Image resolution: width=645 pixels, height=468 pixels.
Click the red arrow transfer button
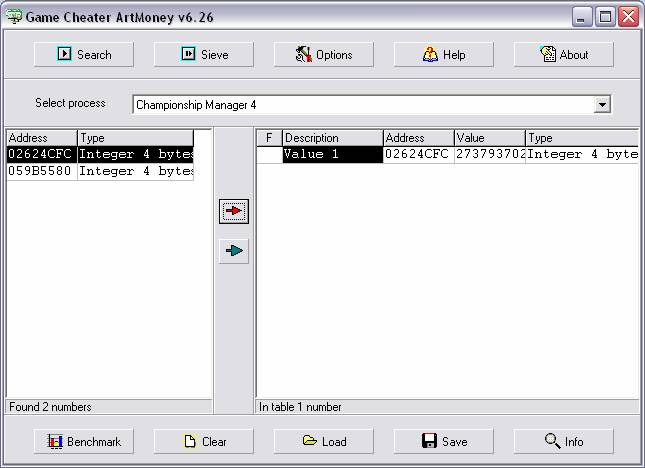coord(234,211)
